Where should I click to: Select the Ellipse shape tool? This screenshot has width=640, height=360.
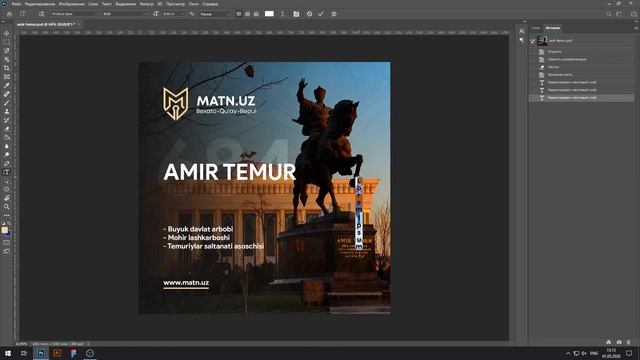[7, 189]
